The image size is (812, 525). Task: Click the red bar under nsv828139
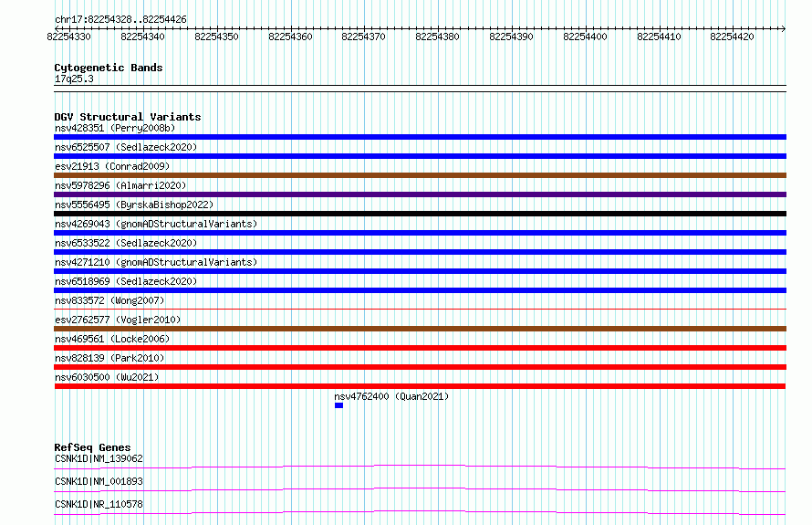click(x=420, y=367)
